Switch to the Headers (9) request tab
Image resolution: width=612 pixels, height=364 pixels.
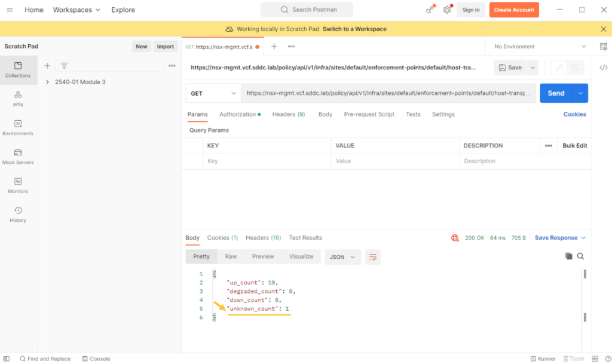[289, 114]
